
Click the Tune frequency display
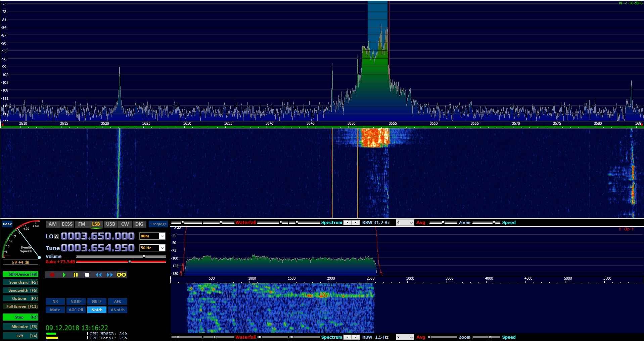click(98, 248)
